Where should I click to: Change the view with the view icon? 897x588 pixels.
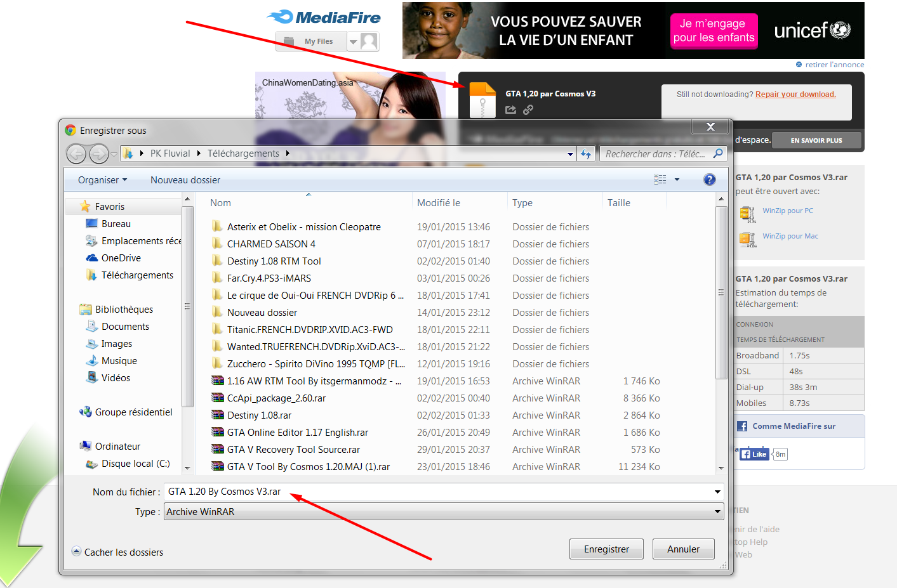pyautogui.click(x=660, y=180)
